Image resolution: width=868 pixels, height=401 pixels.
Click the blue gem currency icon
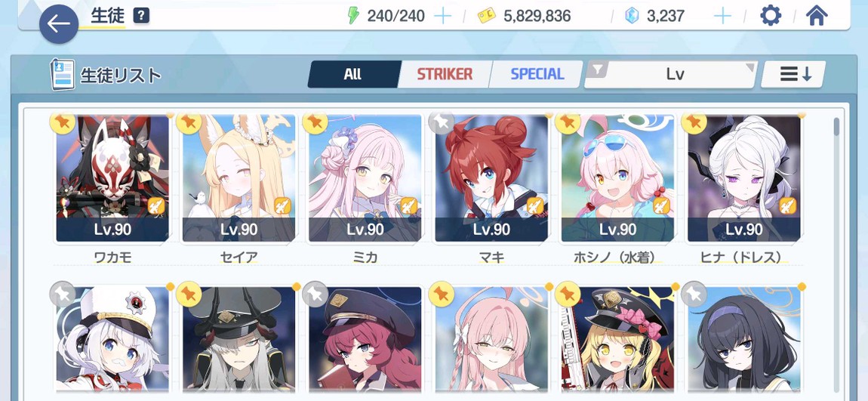coord(632,16)
